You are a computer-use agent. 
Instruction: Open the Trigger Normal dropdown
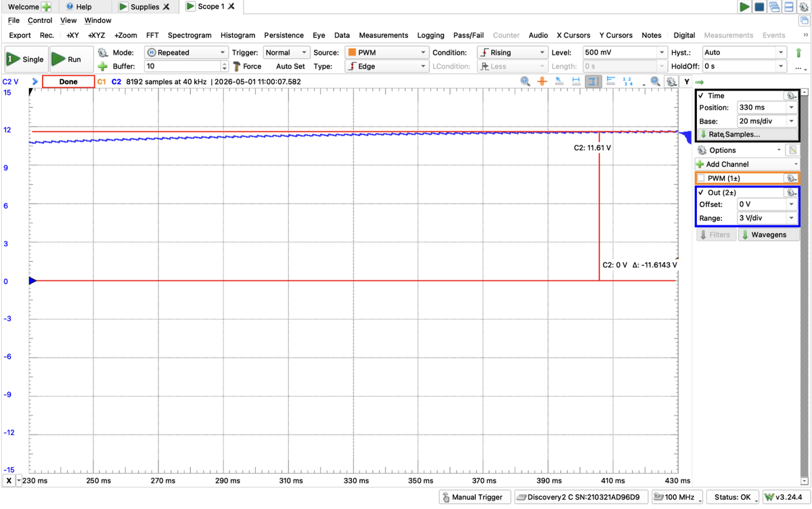click(x=286, y=52)
